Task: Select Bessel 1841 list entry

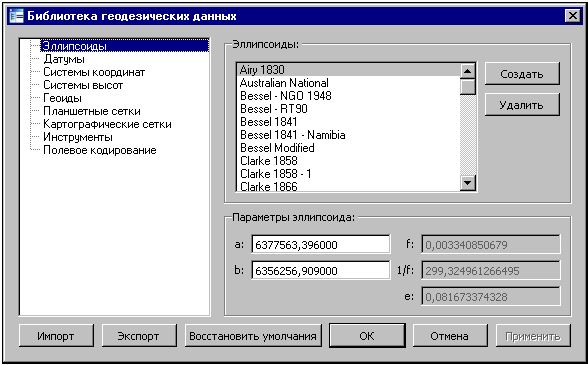Action: [x=348, y=122]
